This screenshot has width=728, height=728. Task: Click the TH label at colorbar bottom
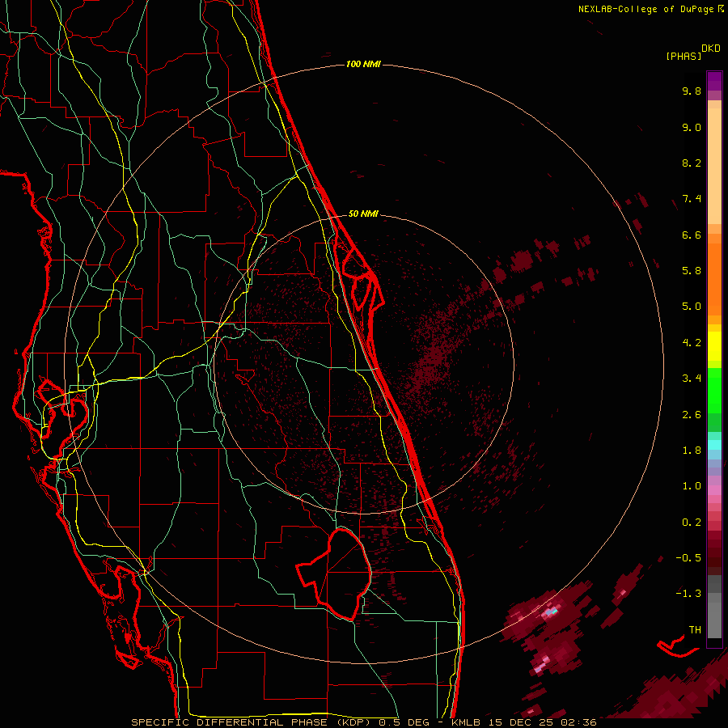(x=695, y=630)
